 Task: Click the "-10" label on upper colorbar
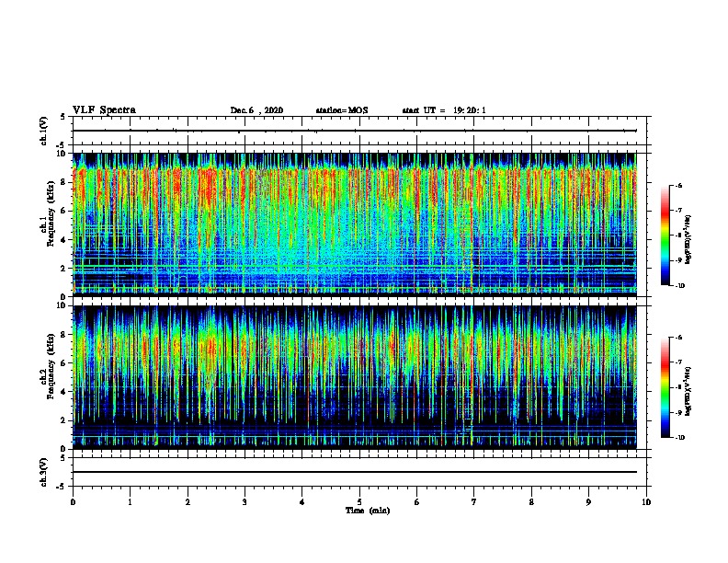pyautogui.click(x=679, y=285)
